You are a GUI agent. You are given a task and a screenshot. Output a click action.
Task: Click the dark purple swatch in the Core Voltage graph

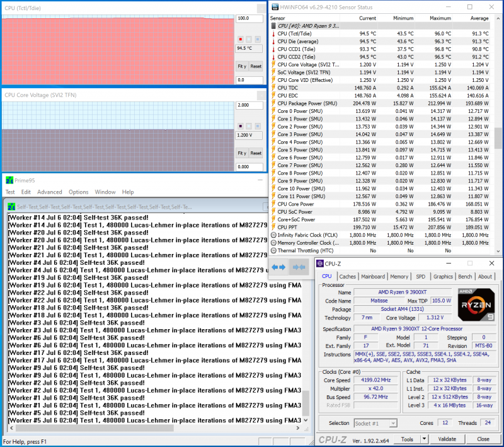(241, 126)
